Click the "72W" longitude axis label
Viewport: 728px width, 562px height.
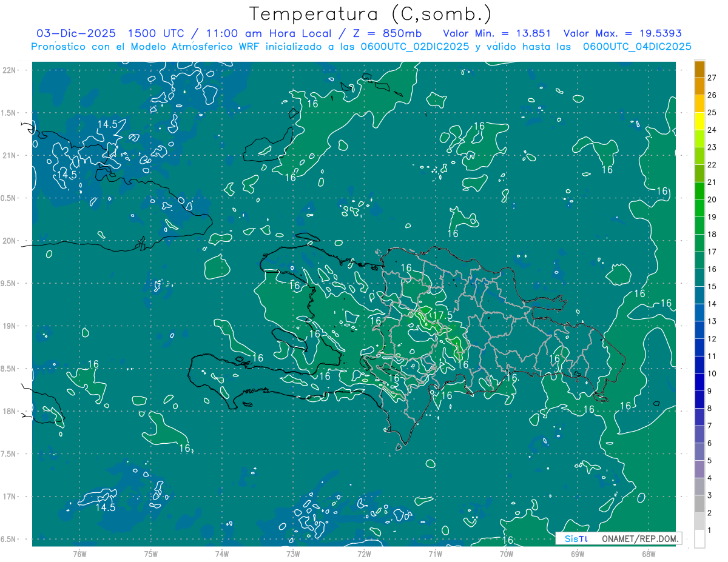click(364, 554)
